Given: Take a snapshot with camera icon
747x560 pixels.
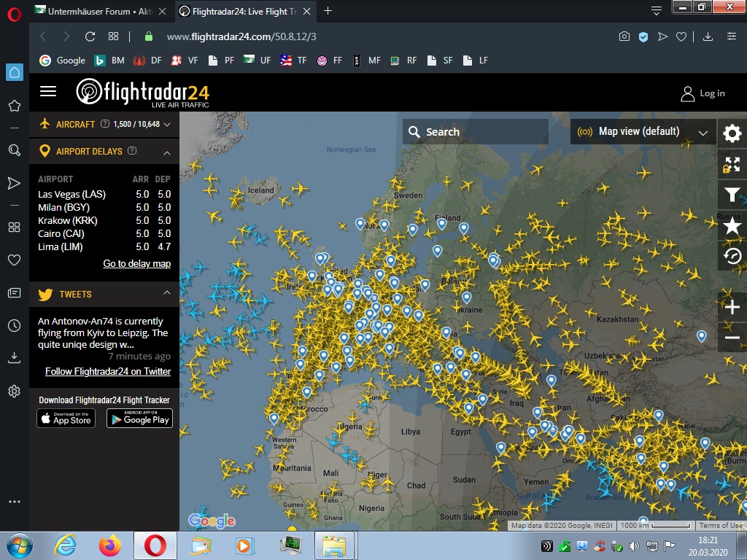Looking at the screenshot, I should pos(624,36).
